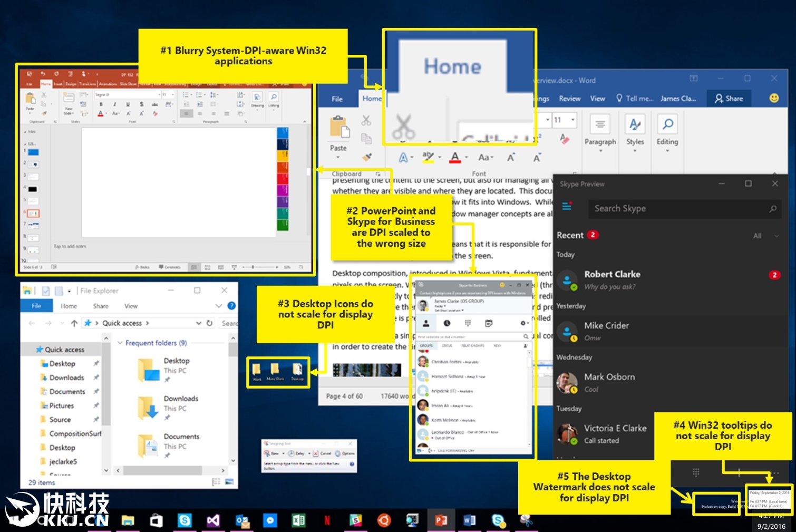Click the Clear Formatting eraser icon
This screenshot has height=532, width=796.
coord(564,139)
